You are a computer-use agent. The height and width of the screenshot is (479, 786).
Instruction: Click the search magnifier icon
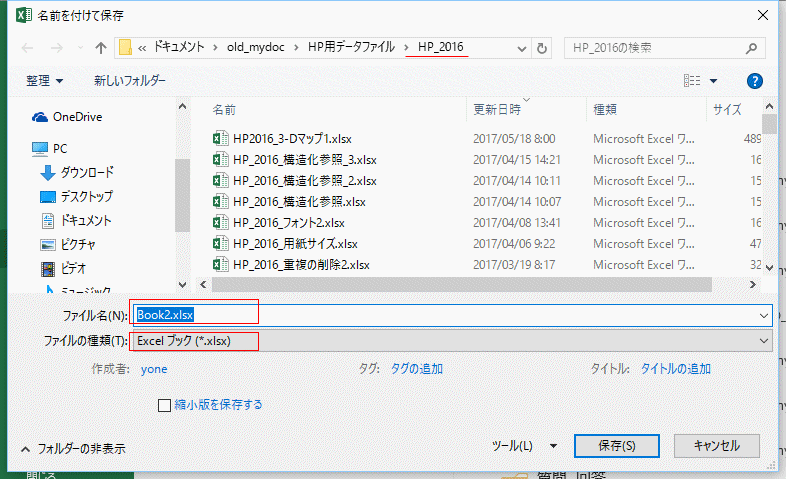[x=751, y=48]
